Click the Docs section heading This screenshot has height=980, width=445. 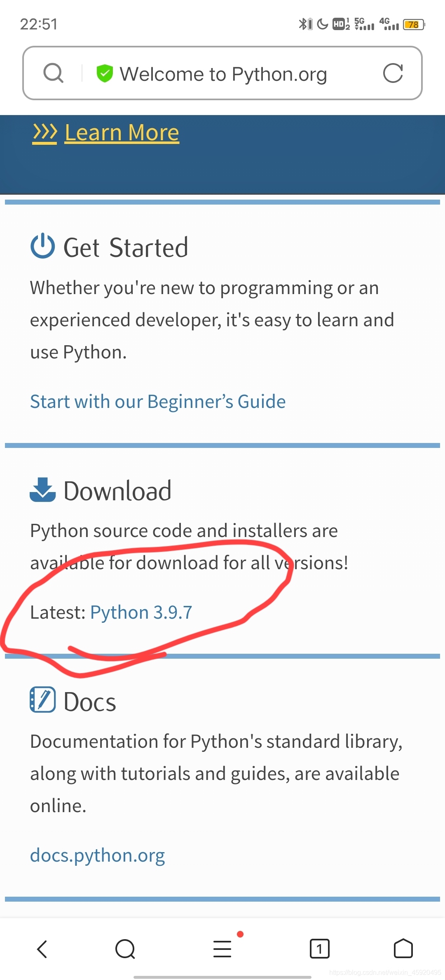(x=90, y=702)
